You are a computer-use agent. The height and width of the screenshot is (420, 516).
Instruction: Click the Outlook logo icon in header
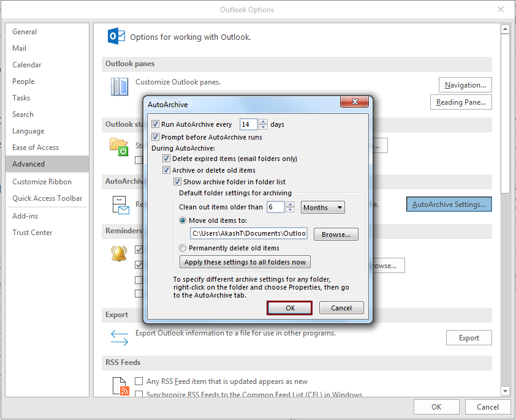[116, 36]
